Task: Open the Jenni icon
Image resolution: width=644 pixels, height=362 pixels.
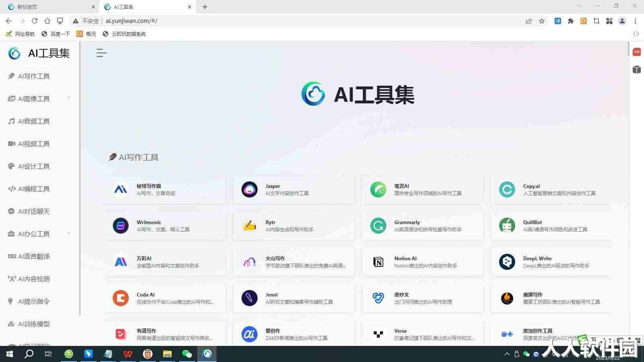Action: pyautogui.click(x=250, y=298)
